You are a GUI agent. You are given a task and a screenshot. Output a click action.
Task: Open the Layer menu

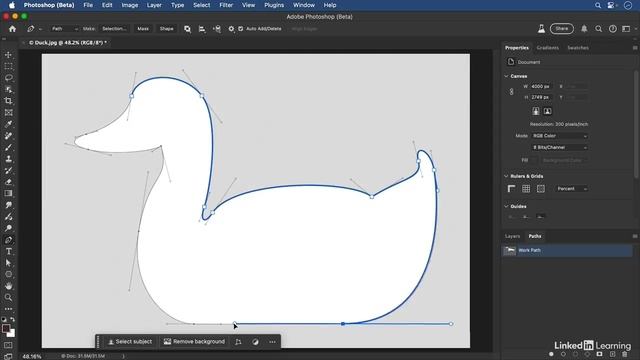154,5
